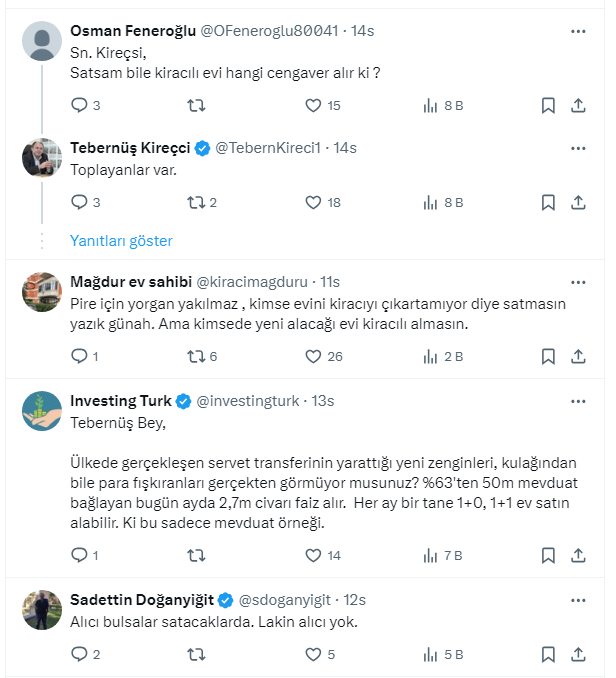Open the @investingturk handle link
This screenshot has width=616, height=678.
[247, 401]
